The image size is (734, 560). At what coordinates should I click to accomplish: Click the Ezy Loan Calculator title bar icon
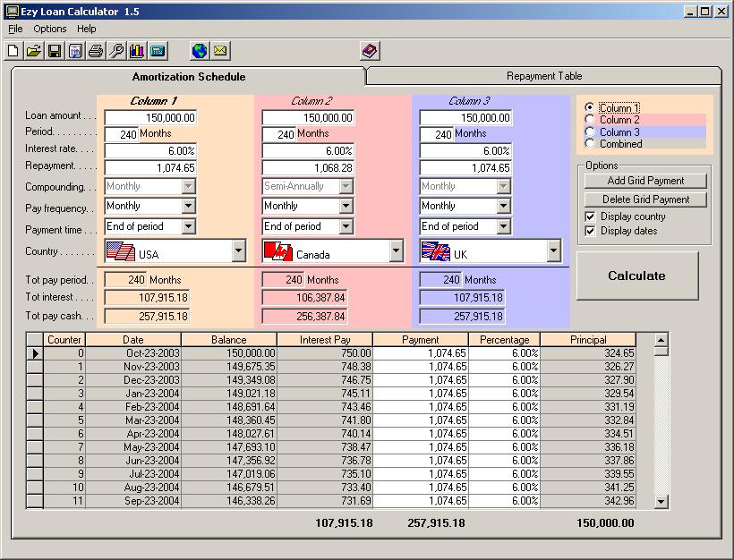click(13, 12)
